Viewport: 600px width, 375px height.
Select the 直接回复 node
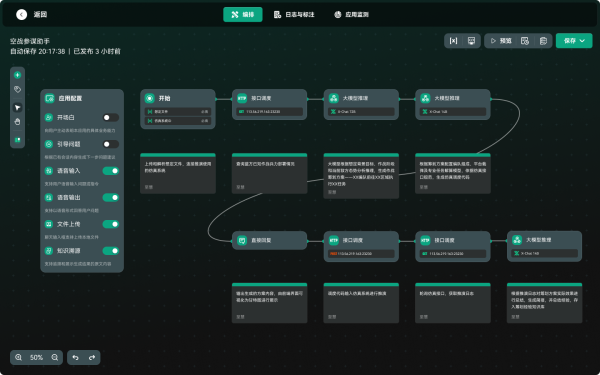click(x=269, y=240)
